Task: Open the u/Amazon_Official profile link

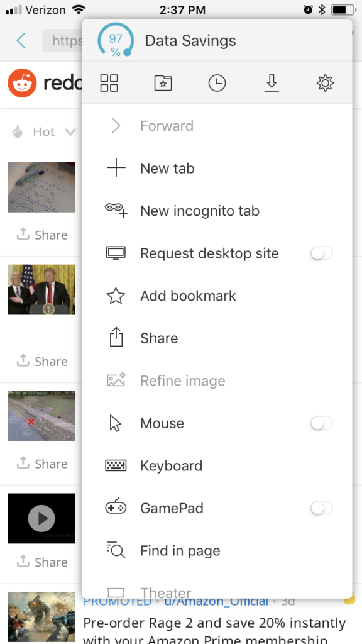Action: (216, 601)
